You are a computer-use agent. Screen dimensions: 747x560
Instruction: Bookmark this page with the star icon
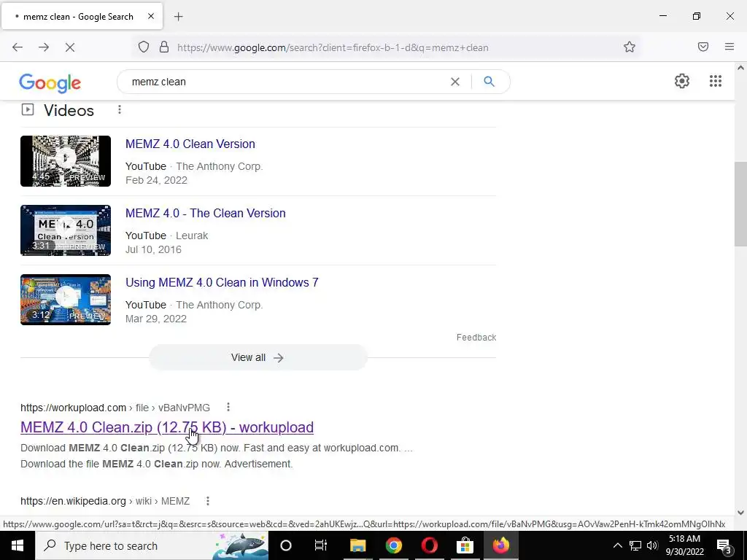coord(630,47)
